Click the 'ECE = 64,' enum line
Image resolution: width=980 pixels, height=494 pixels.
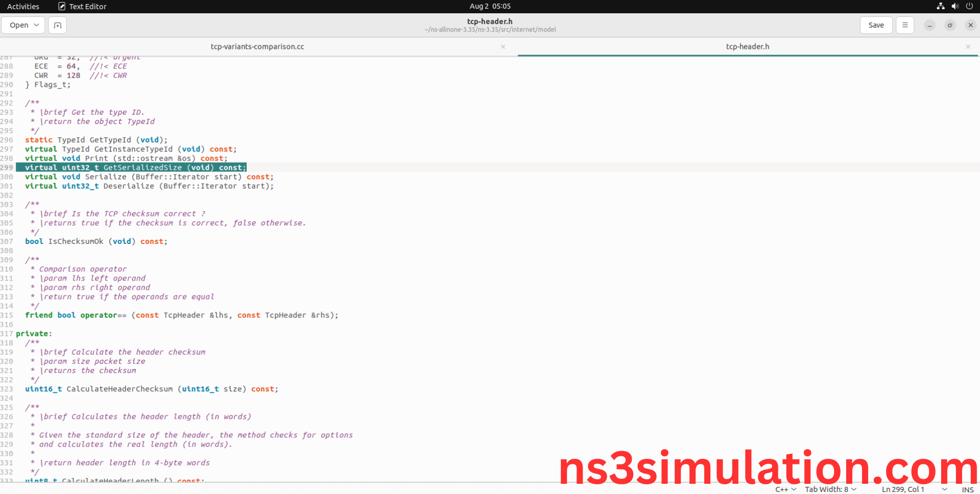click(x=80, y=66)
